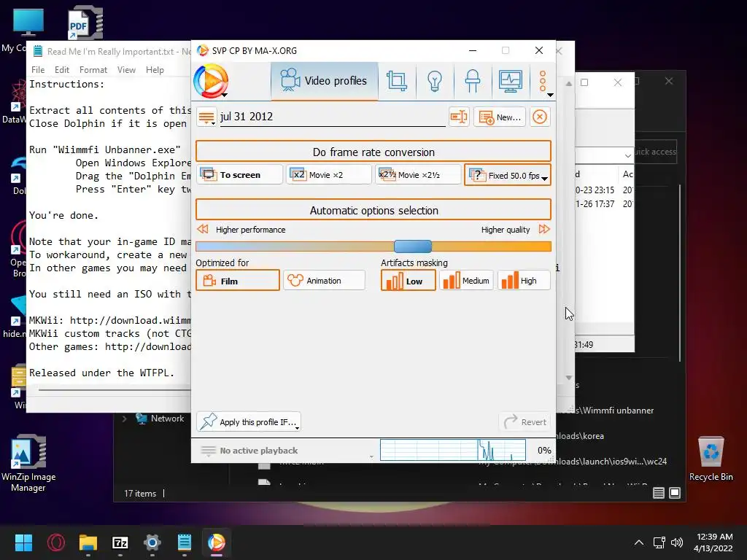The height and width of the screenshot is (560, 747).
Task: Open the PDF shortcut on desktop
Action: (85, 23)
